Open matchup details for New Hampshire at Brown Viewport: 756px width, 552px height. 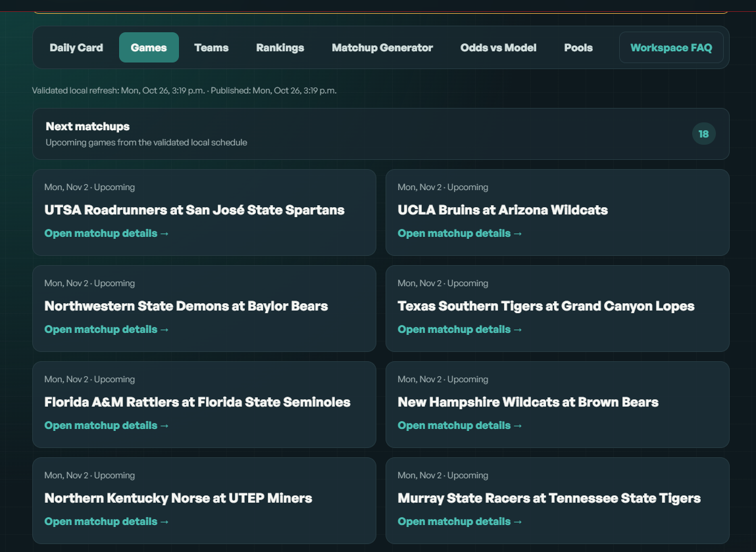[x=459, y=425]
